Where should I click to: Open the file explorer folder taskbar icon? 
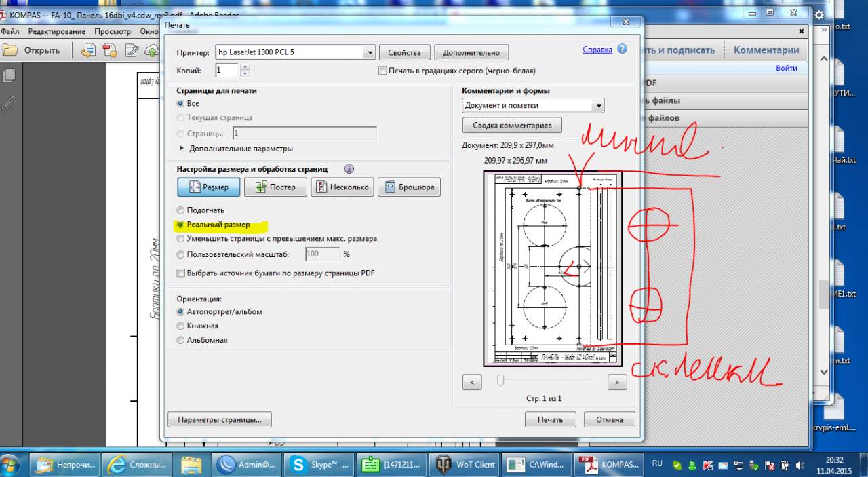click(x=192, y=465)
